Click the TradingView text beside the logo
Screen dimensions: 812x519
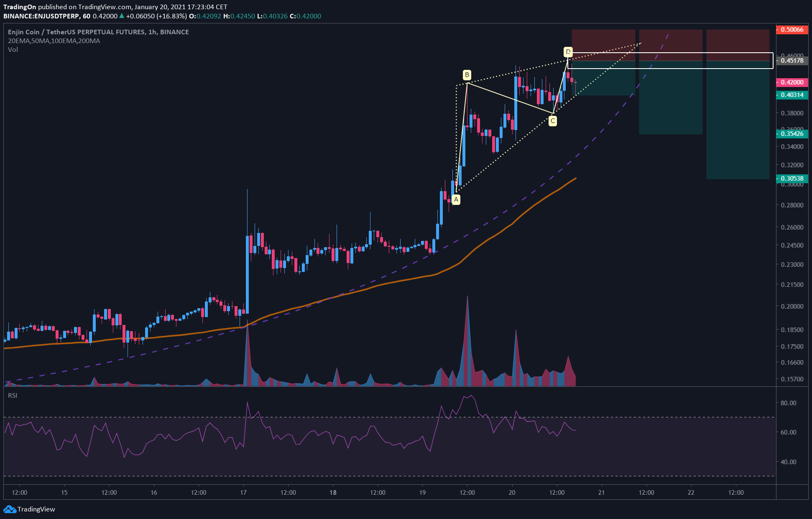click(x=36, y=509)
